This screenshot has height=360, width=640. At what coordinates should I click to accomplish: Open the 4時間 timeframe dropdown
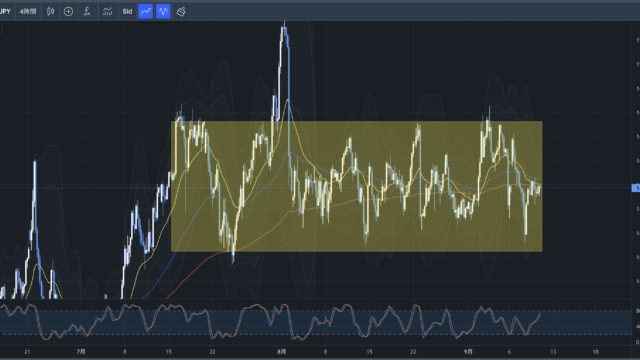click(x=28, y=11)
